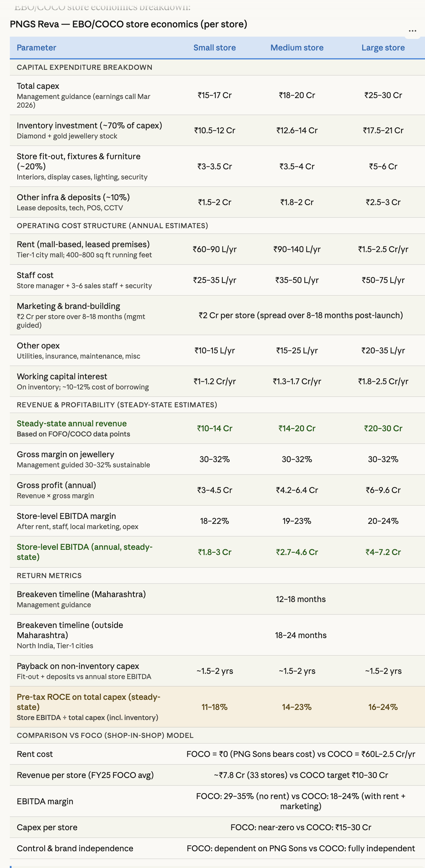Click the Marketing ₹2 Cr per store cell

[300, 315]
